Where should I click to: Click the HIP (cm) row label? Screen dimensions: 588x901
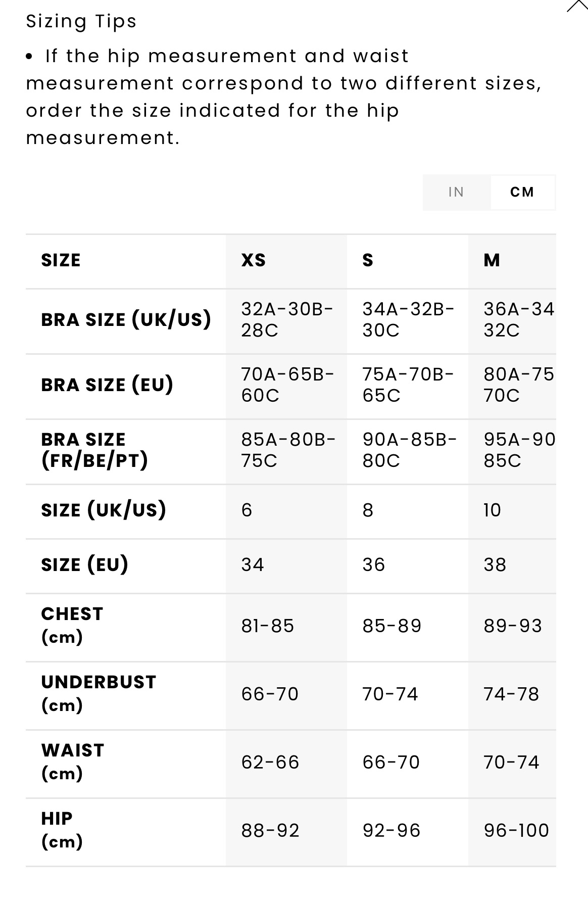[x=62, y=830]
